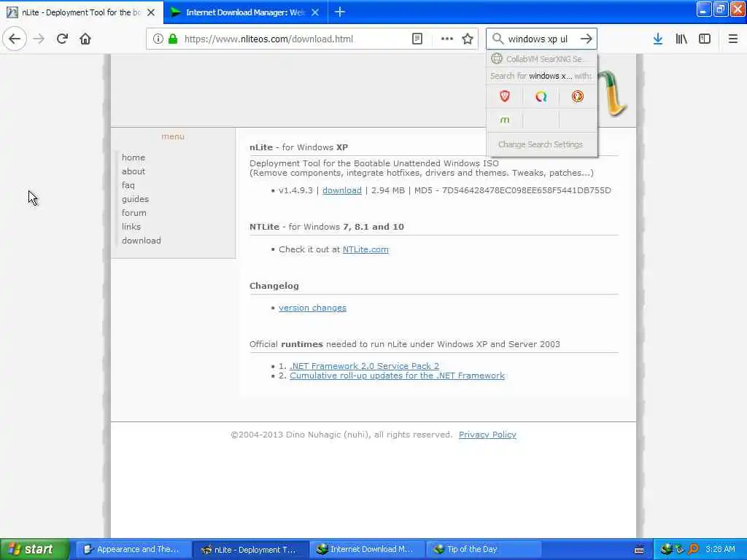Open Change Search Settings
The image size is (747, 560).
click(x=541, y=144)
